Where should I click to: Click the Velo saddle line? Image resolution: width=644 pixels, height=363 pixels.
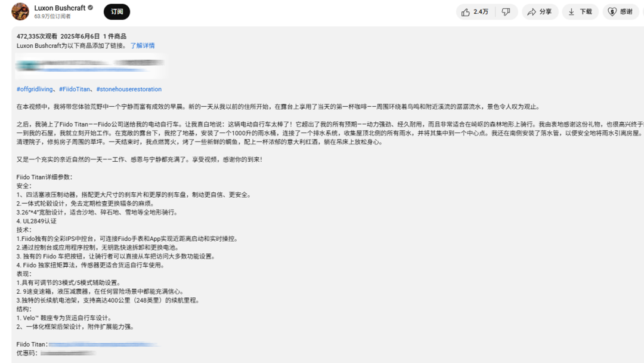point(64,318)
